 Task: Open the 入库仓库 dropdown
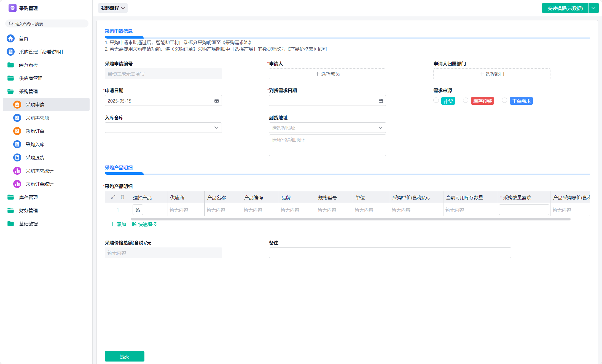pyautogui.click(x=163, y=128)
